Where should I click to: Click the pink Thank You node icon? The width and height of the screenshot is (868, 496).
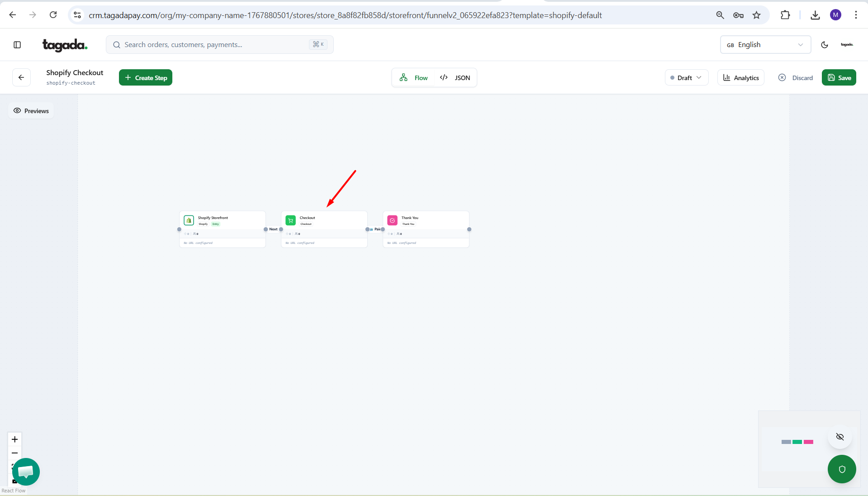tap(393, 220)
